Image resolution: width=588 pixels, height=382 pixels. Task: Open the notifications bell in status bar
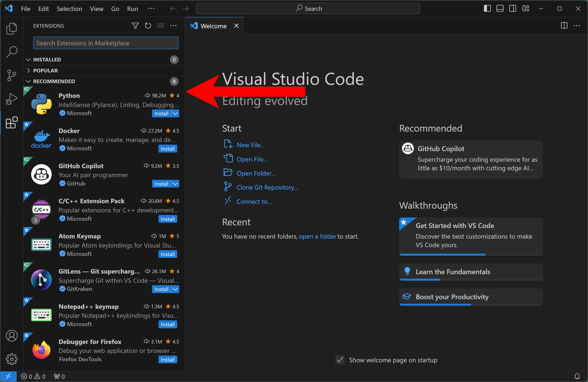(577, 376)
